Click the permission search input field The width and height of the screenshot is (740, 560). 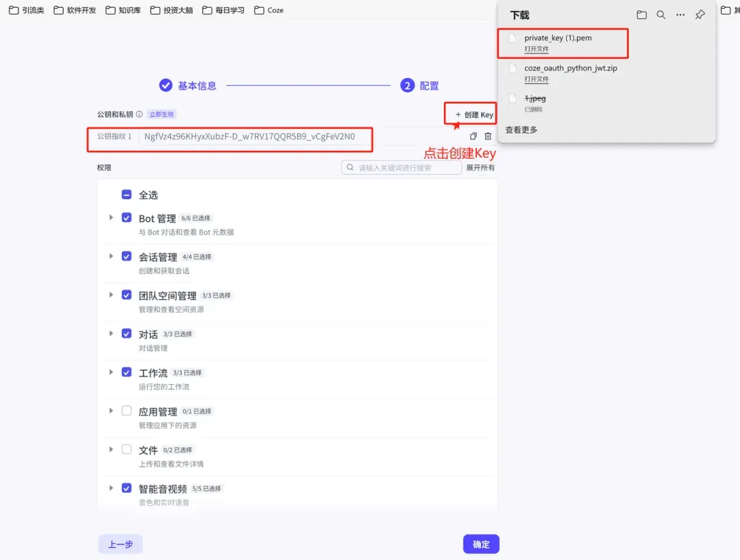404,168
